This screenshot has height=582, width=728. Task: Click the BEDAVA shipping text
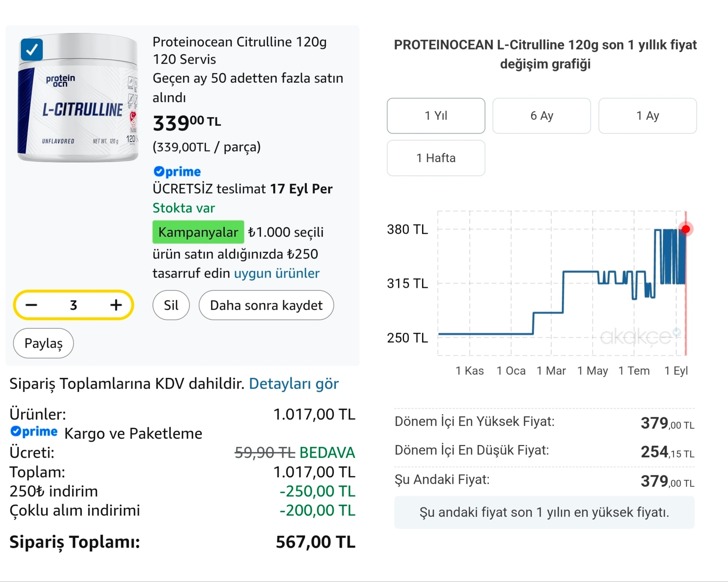[x=327, y=452]
